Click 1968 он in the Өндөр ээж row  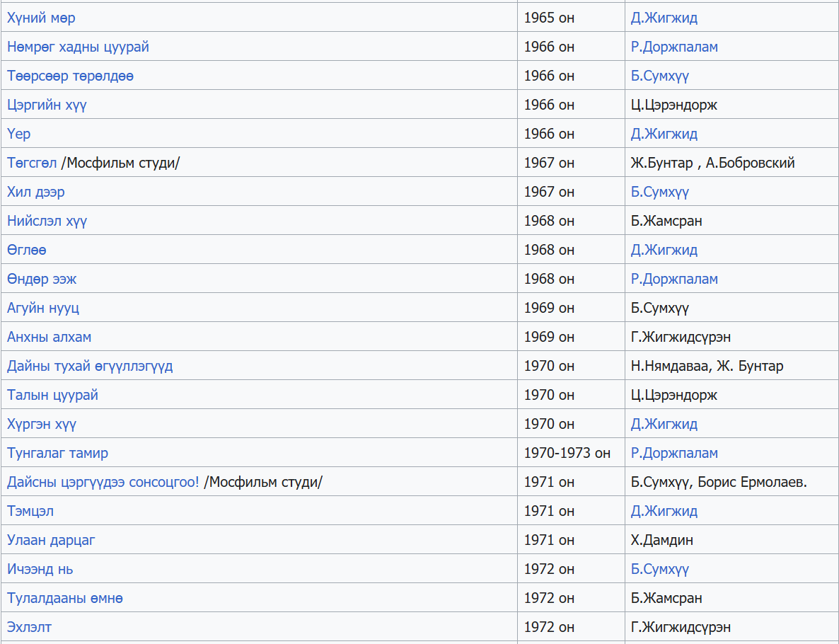[x=549, y=278]
